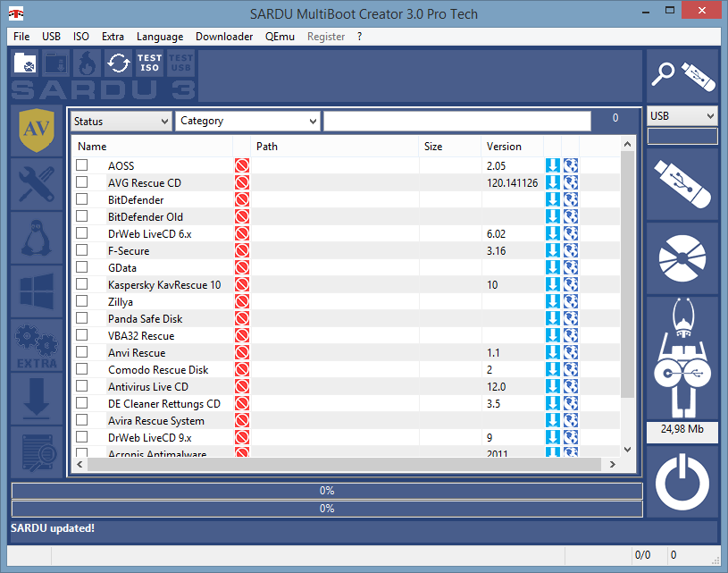Sort by the Version column header
Screen dimensions: 728x573
pyautogui.click(x=512, y=147)
